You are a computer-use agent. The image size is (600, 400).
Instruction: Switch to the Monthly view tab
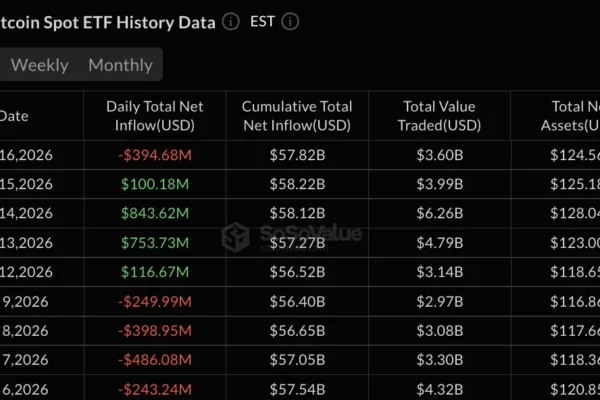pos(120,65)
